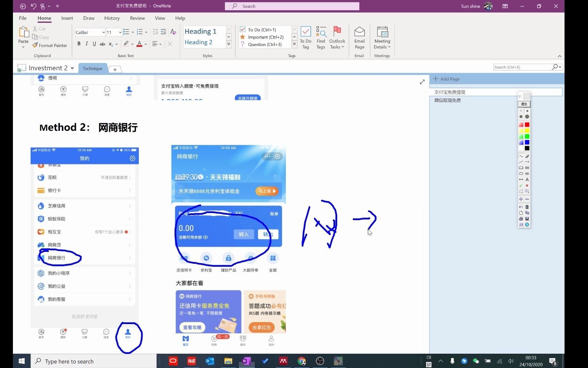The height and width of the screenshot is (368, 588).
Task: Add a new section with plus tab
Action: [115, 69]
